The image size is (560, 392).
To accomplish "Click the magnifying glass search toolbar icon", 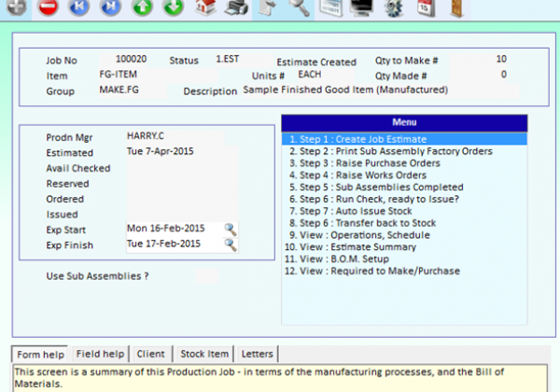I will 300,7.
